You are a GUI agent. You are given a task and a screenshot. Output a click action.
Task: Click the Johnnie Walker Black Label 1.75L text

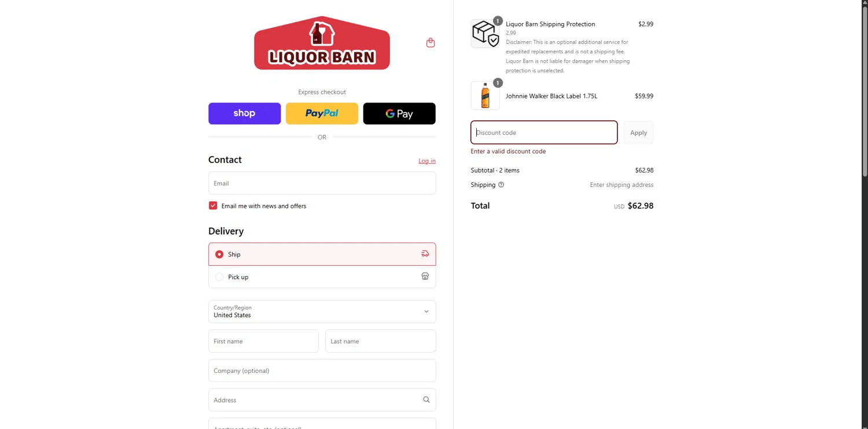click(x=551, y=96)
